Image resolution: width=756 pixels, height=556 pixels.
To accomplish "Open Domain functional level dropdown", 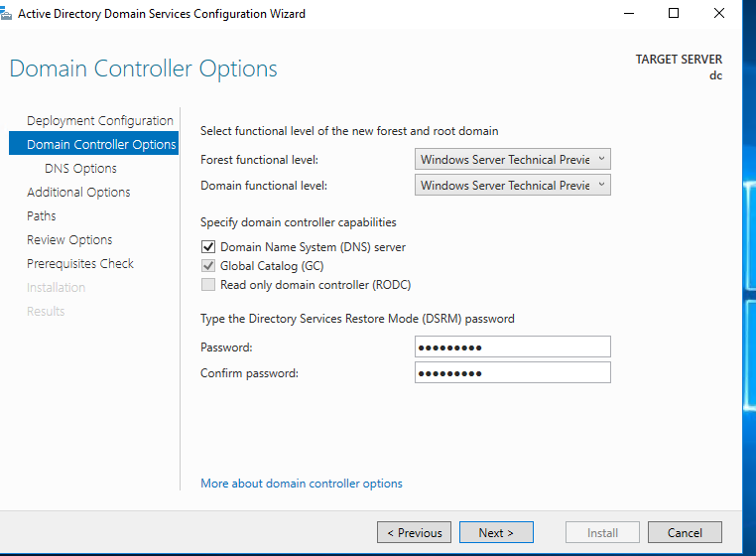I will tap(513, 186).
